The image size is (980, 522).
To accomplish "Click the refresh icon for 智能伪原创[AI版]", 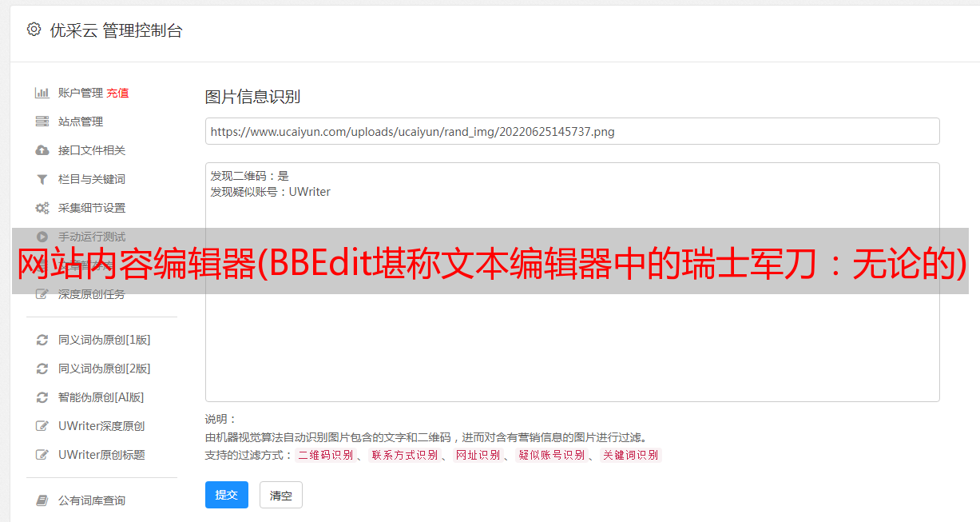I will [42, 397].
